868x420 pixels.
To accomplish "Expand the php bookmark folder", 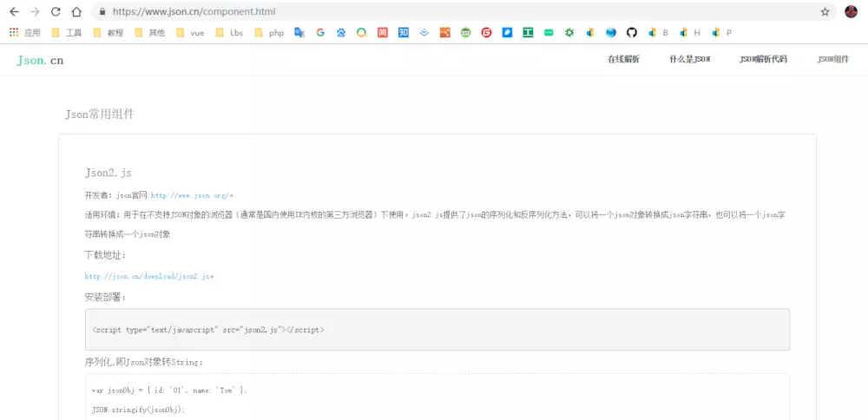I will (x=269, y=33).
